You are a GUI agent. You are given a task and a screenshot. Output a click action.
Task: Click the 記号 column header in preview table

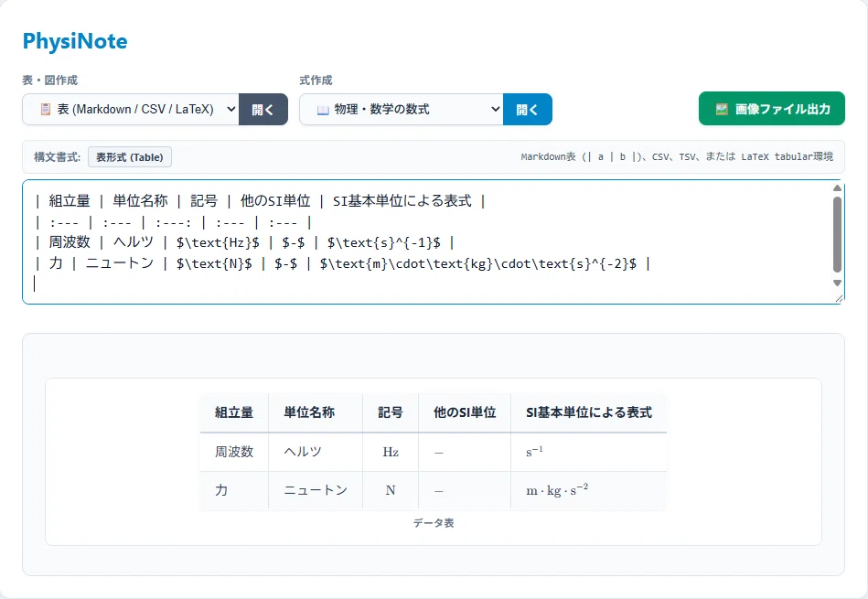click(x=391, y=412)
